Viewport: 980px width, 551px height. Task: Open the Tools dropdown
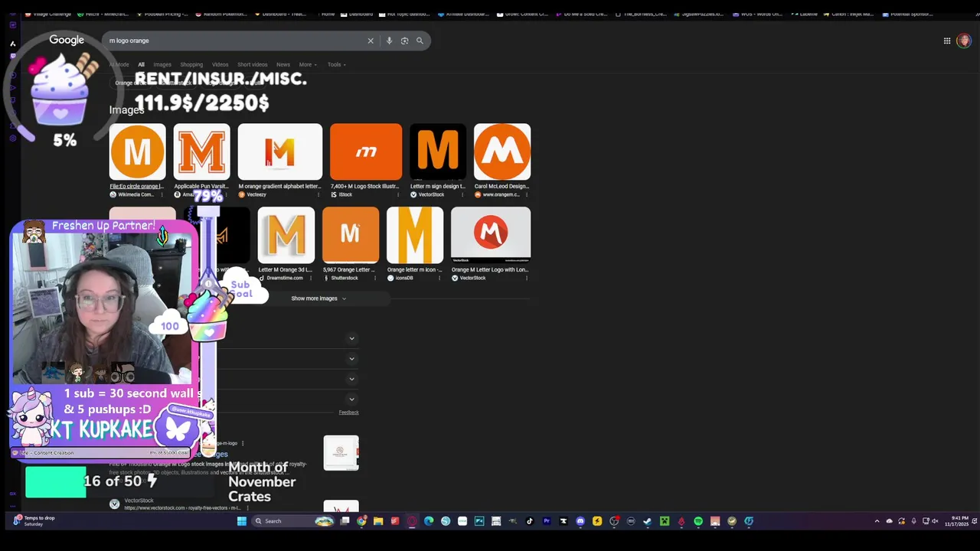point(337,64)
